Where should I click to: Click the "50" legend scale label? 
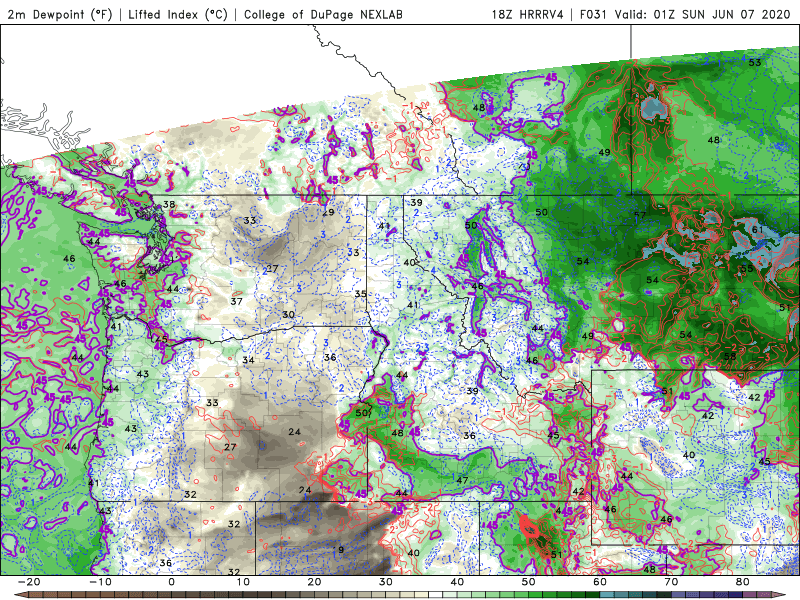click(529, 582)
